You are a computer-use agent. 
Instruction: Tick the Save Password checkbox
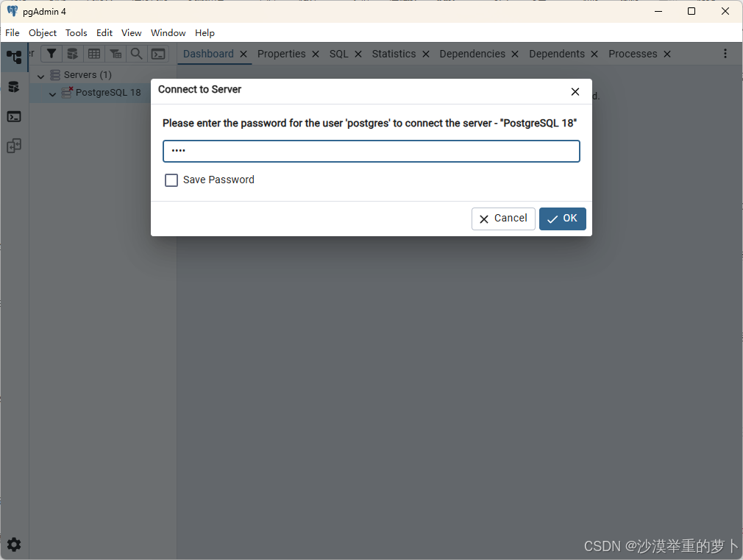click(x=171, y=180)
